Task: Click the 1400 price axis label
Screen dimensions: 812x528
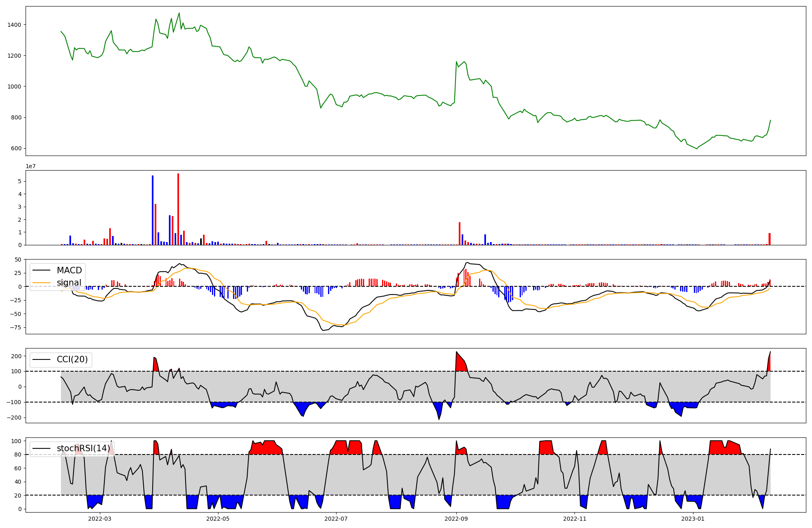Action: coord(14,25)
